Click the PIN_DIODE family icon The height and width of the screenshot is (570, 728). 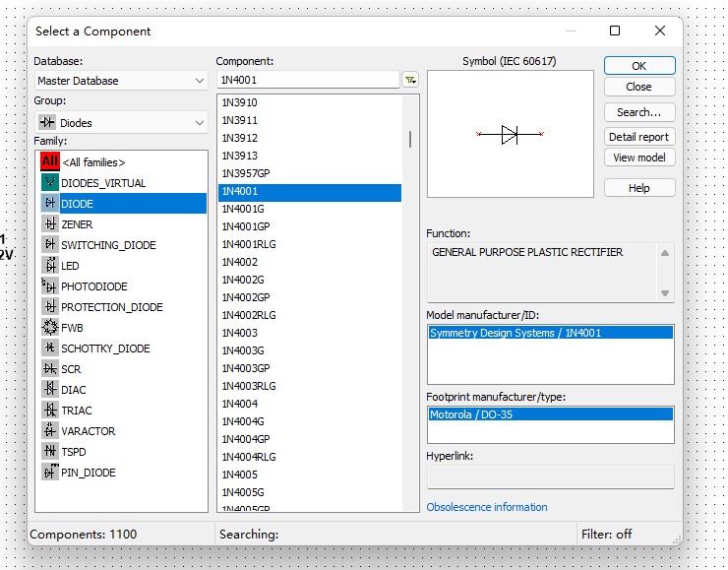click(x=49, y=472)
